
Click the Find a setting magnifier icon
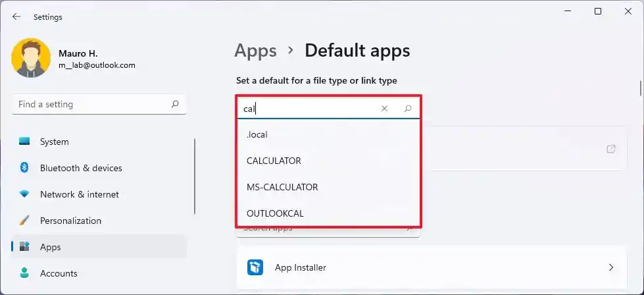[175, 104]
